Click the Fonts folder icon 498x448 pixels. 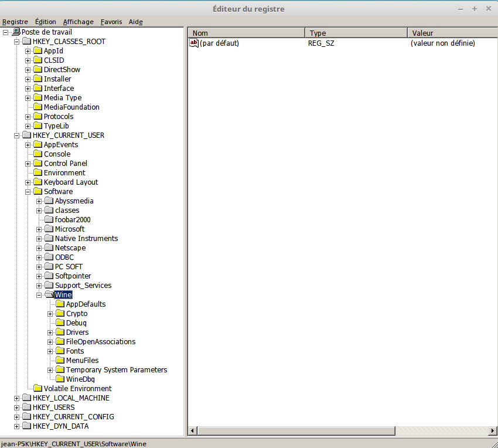[60, 351]
